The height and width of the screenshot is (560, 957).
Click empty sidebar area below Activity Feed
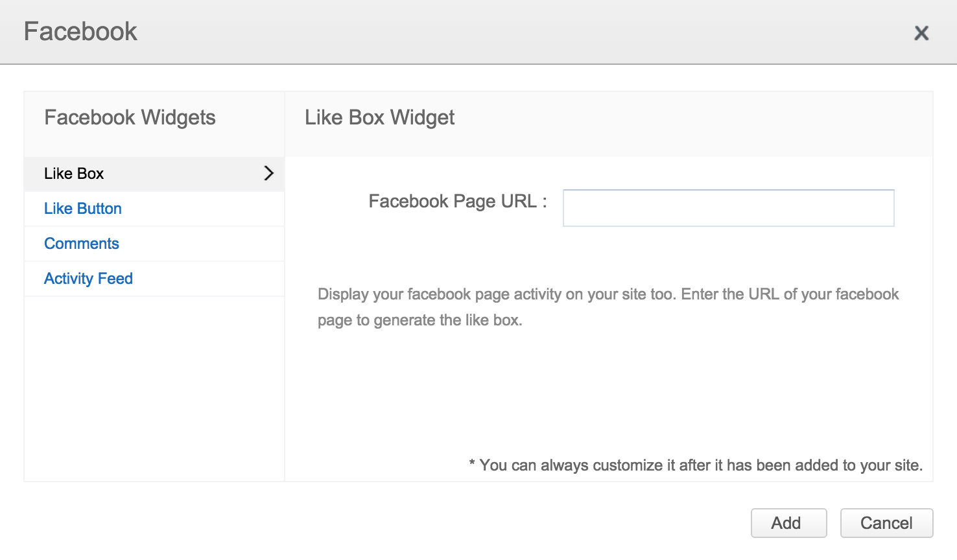[154, 389]
